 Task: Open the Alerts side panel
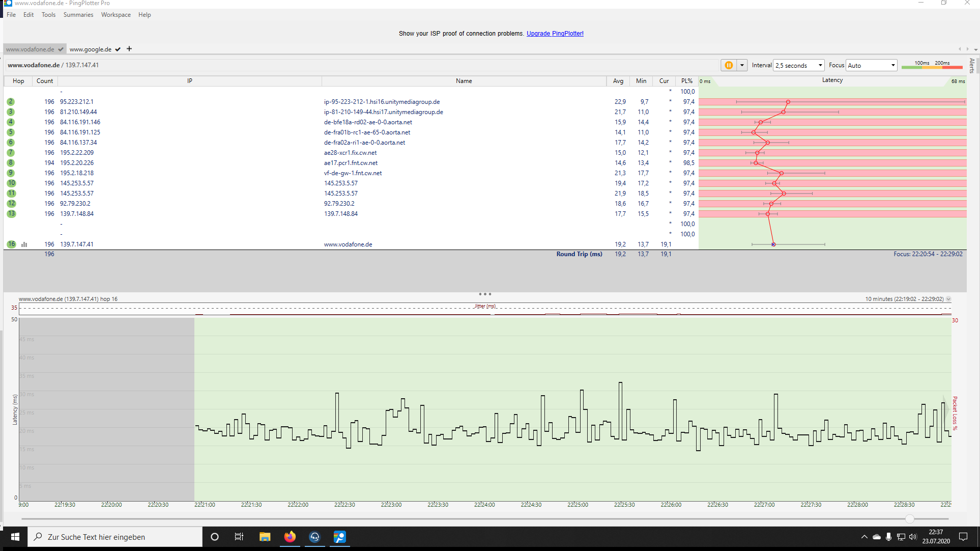pos(972,66)
